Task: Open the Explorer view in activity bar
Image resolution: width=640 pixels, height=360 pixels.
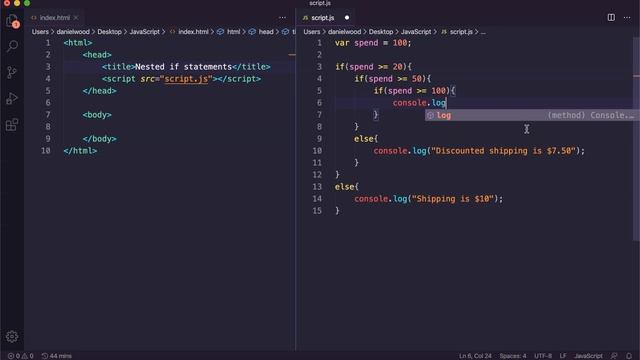Action: click(x=12, y=21)
